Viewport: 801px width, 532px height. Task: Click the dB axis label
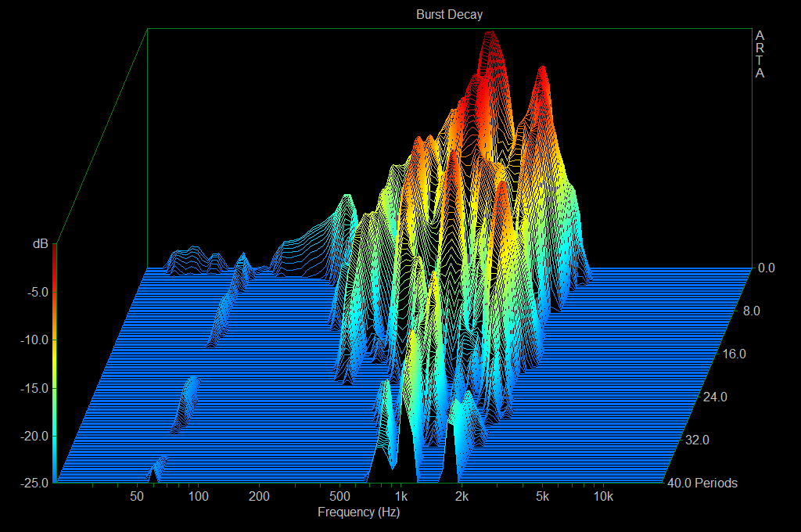click(x=41, y=244)
